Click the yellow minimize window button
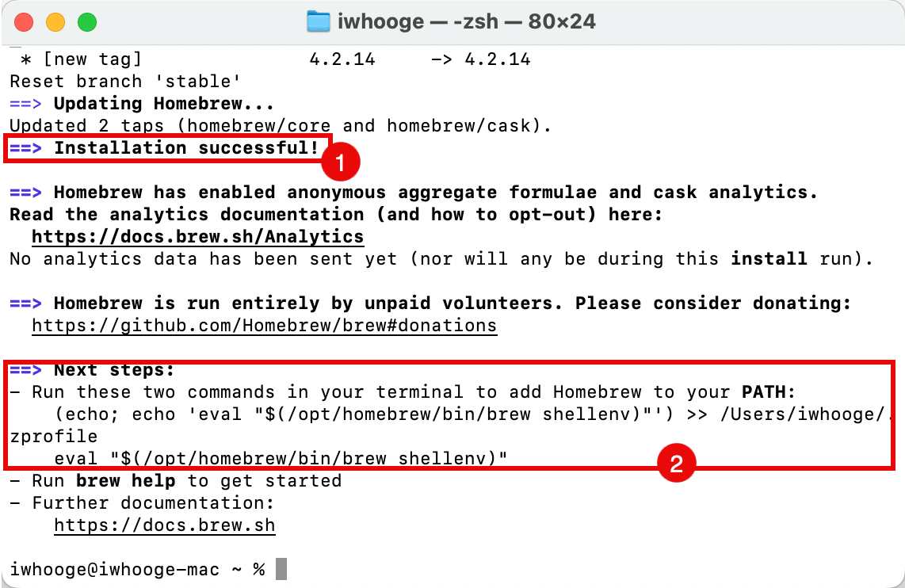The image size is (905, 588). 55,22
